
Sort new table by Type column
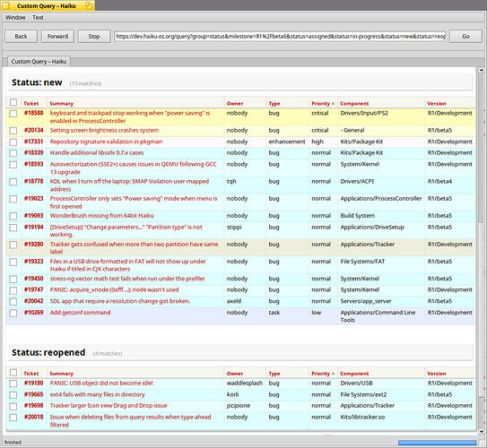click(x=274, y=104)
